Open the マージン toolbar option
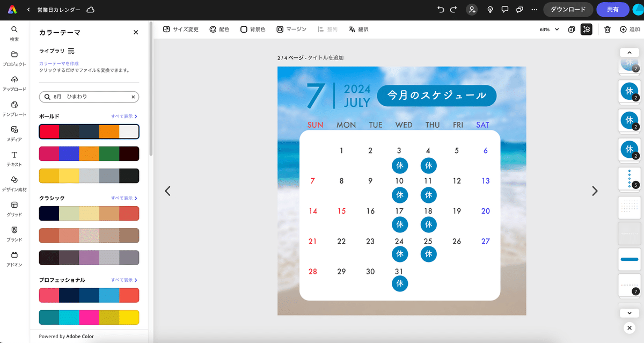644x343 pixels. [291, 30]
